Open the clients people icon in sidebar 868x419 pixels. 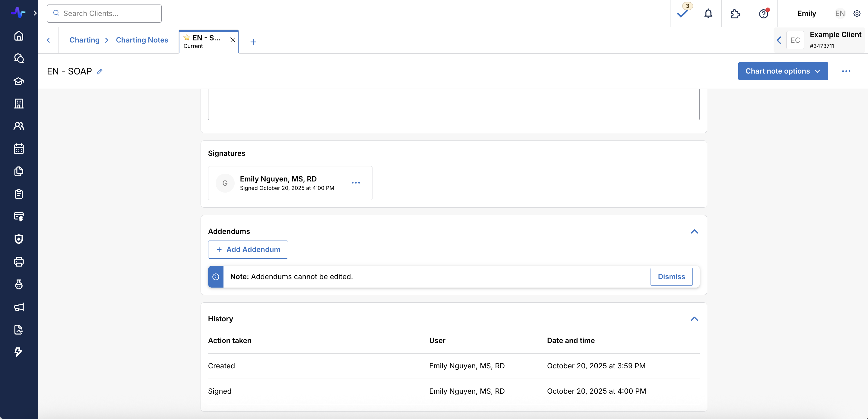pyautogui.click(x=19, y=126)
